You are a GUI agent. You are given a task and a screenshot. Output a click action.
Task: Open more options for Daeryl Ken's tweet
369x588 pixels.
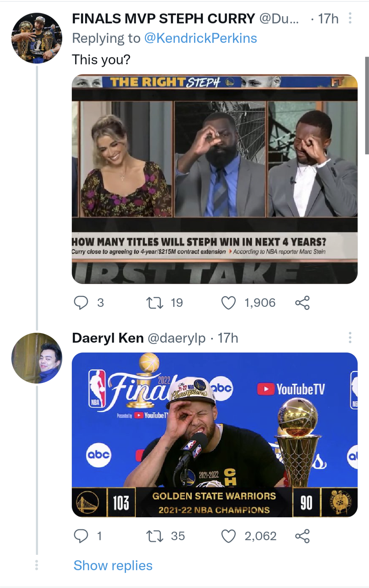(x=350, y=338)
